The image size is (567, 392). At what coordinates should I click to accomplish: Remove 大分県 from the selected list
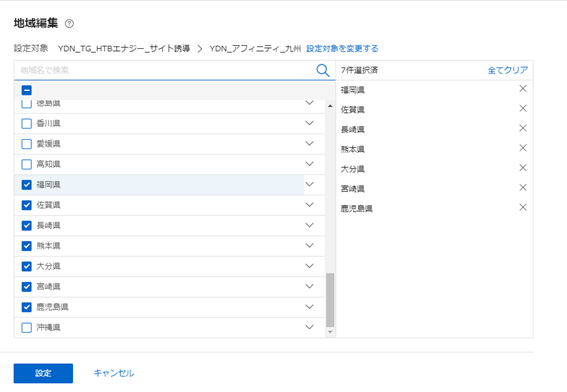523,168
